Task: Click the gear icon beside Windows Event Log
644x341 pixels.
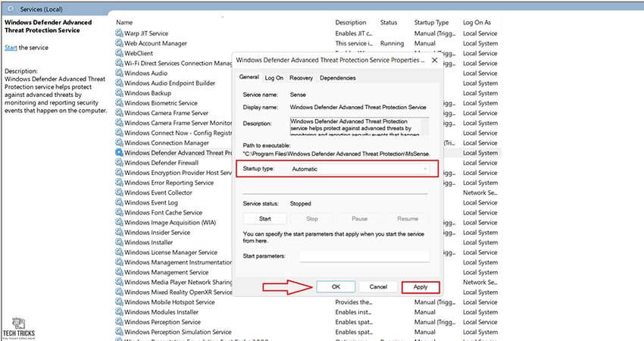Action: [119, 202]
